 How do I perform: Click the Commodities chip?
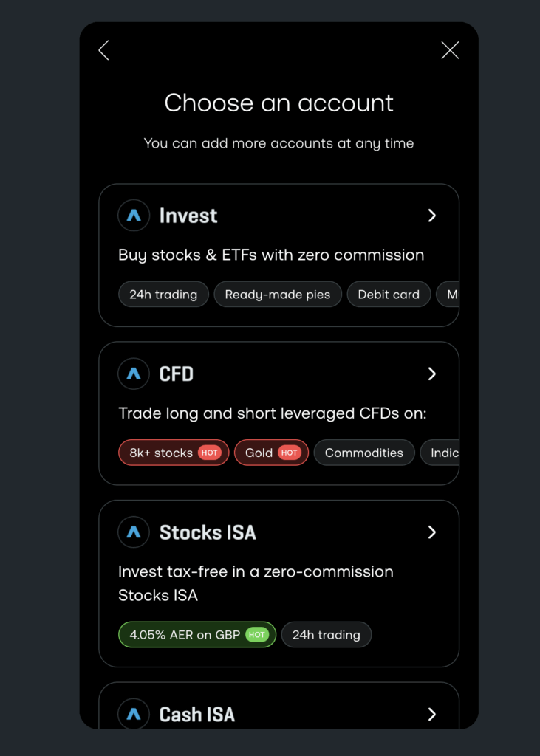pyautogui.click(x=364, y=453)
